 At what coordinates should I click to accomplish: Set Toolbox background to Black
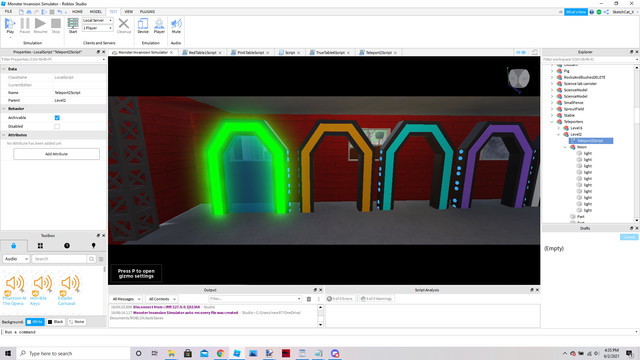pos(56,322)
